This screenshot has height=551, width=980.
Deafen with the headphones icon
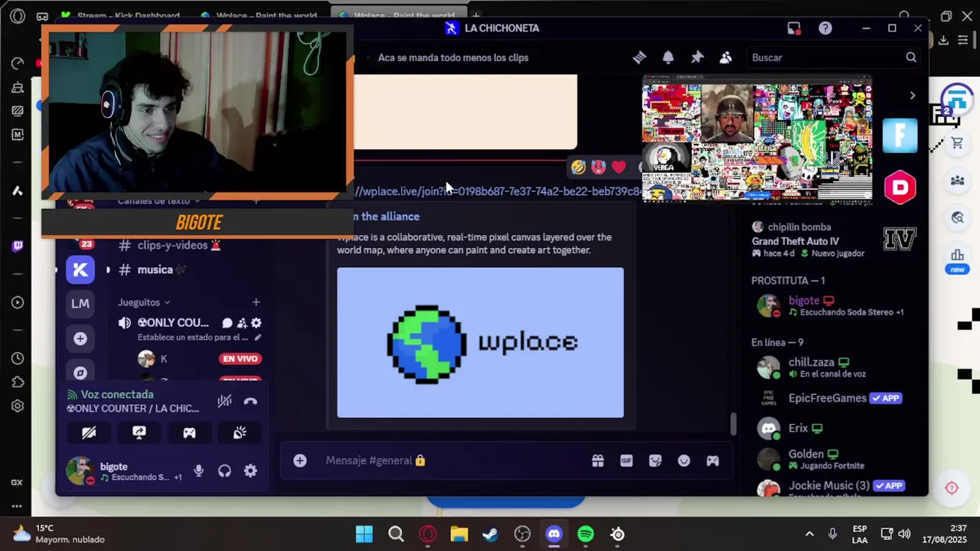pyautogui.click(x=224, y=471)
